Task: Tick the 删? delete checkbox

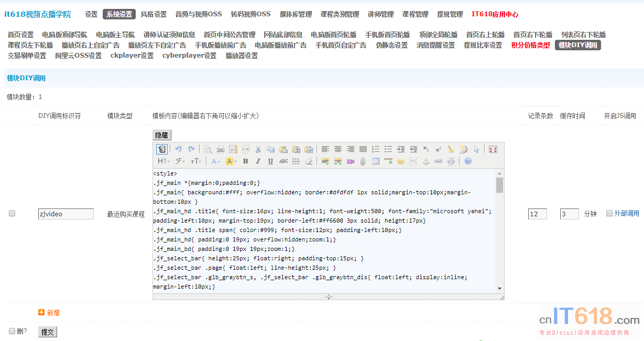Action: (x=12, y=331)
